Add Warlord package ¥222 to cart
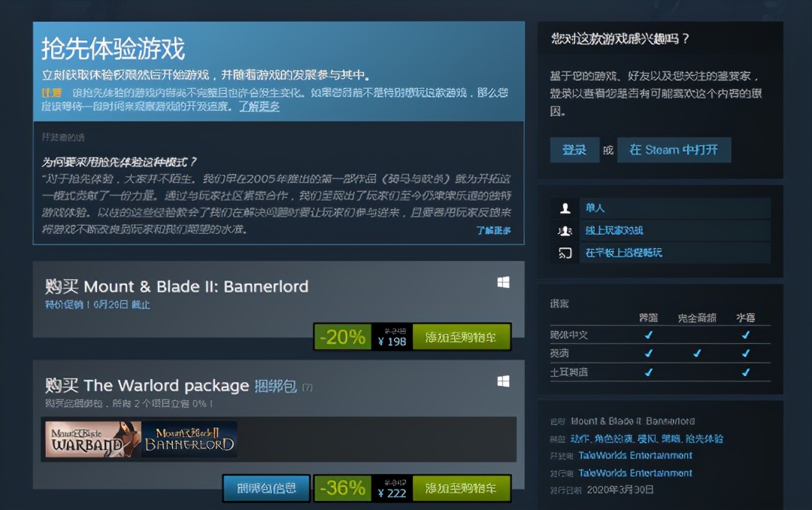The height and width of the screenshot is (510, 812). 461,488
